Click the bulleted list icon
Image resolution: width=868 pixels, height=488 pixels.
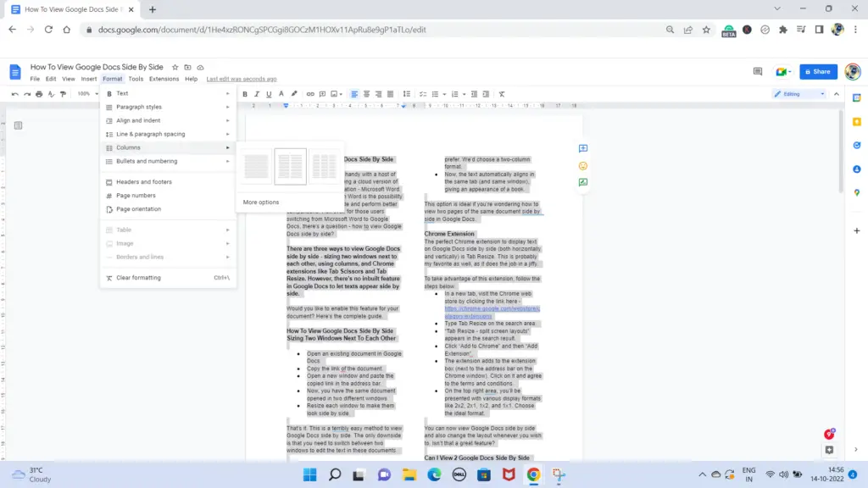pyautogui.click(x=435, y=94)
